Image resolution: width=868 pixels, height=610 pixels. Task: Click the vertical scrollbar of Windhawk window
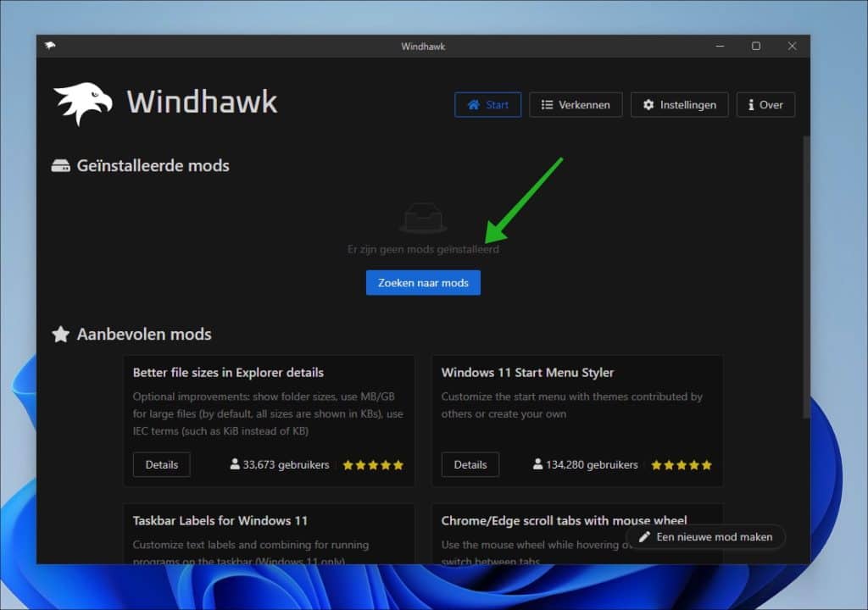pyautogui.click(x=806, y=277)
